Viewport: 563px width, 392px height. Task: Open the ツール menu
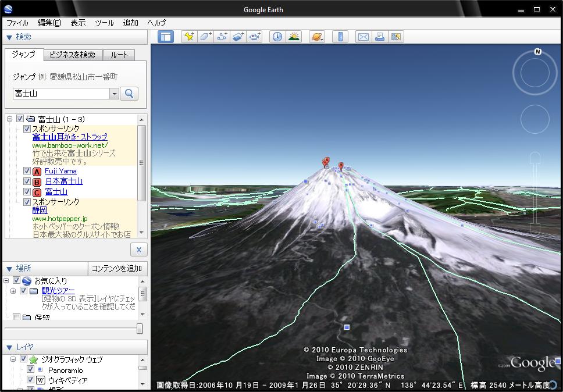(104, 23)
